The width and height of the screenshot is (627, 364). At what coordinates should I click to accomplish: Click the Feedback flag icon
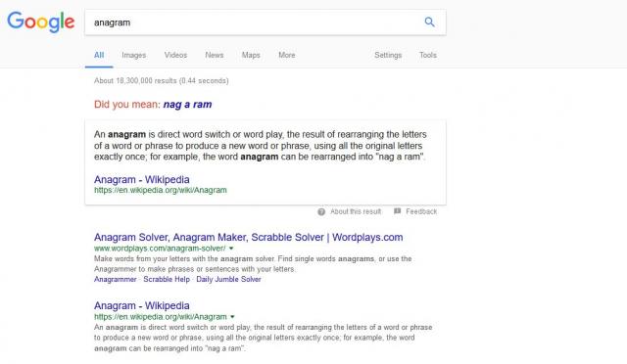click(397, 211)
